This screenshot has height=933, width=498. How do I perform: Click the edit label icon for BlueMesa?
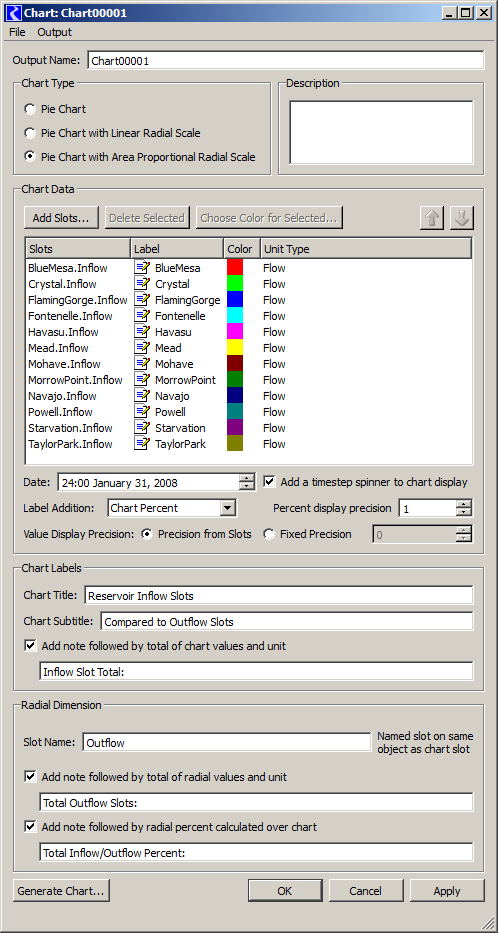(141, 268)
